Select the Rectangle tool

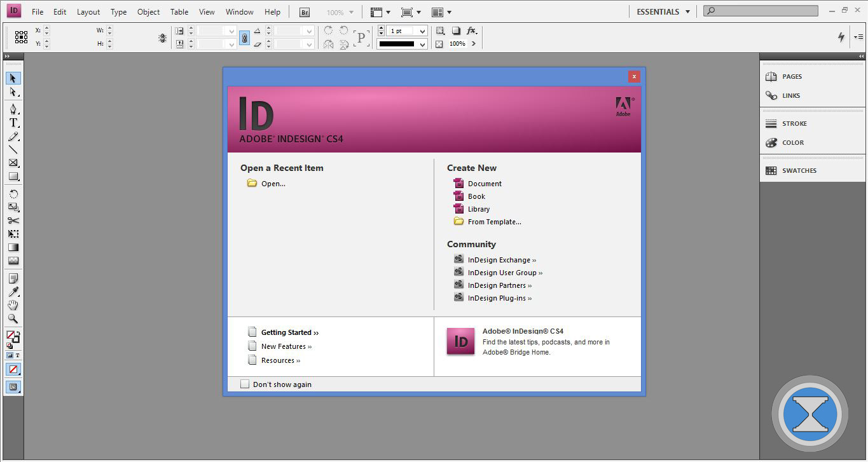(x=13, y=177)
